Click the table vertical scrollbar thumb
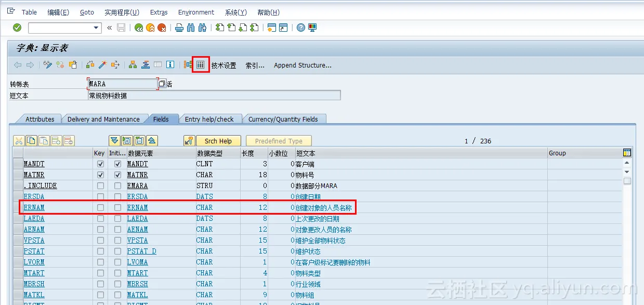This screenshot has width=644, height=305. [627, 181]
